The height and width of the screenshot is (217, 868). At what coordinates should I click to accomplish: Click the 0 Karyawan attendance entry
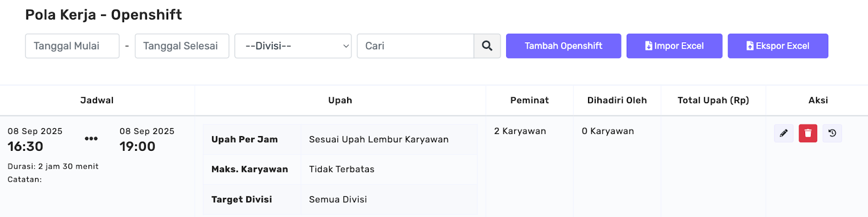click(x=608, y=131)
